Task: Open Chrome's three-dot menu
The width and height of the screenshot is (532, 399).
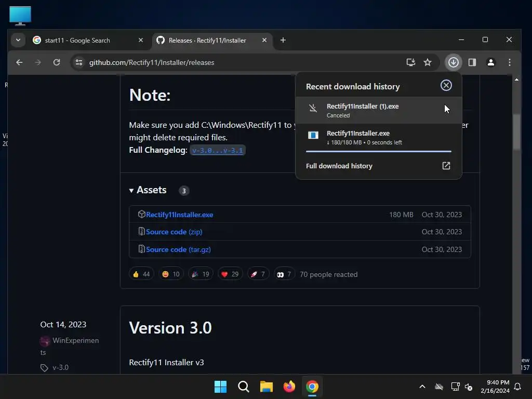Action: [x=509, y=62]
